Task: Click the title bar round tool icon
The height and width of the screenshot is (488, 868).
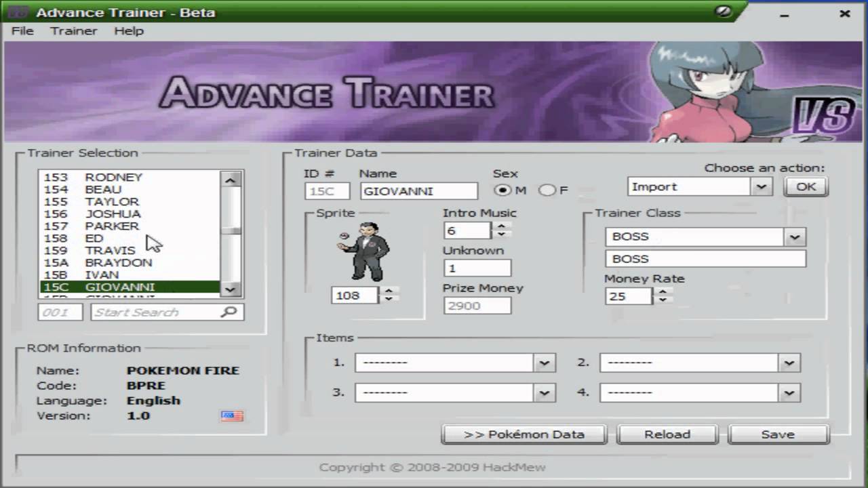Action: [724, 12]
